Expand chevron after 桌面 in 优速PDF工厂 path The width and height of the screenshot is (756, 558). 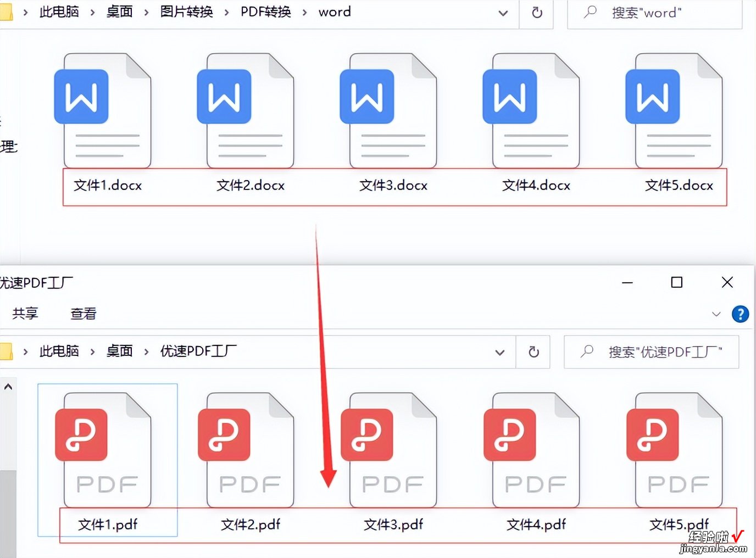point(146,351)
